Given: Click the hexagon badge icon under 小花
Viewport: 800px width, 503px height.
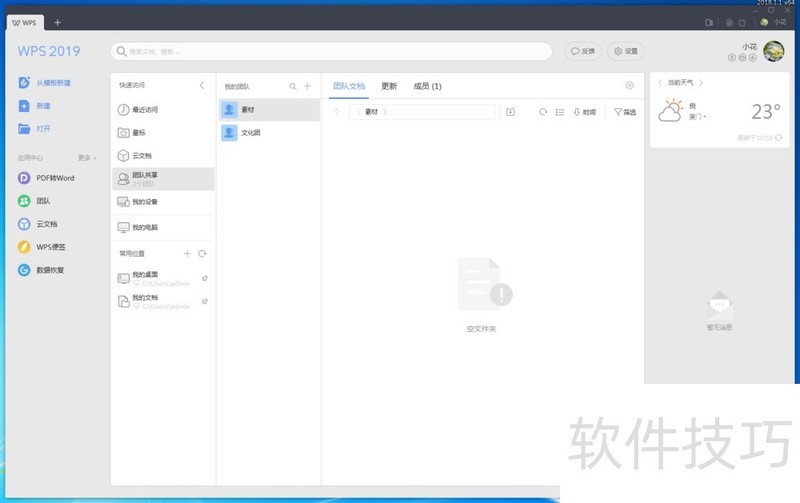Looking at the screenshot, I should [x=742, y=58].
